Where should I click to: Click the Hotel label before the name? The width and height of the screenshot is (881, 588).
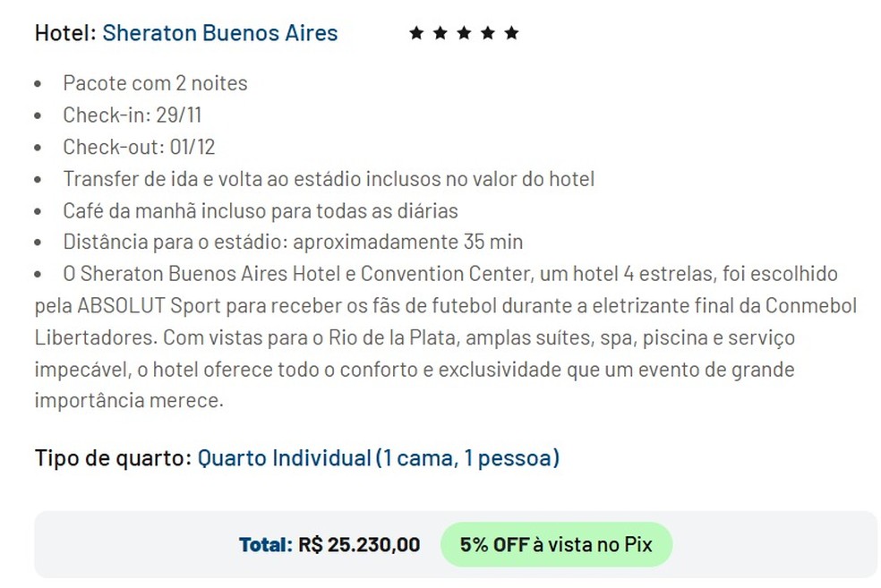(64, 33)
